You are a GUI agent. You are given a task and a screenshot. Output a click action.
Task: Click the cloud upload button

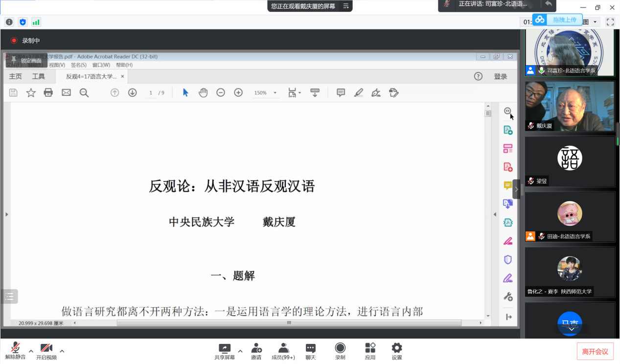coord(558,20)
